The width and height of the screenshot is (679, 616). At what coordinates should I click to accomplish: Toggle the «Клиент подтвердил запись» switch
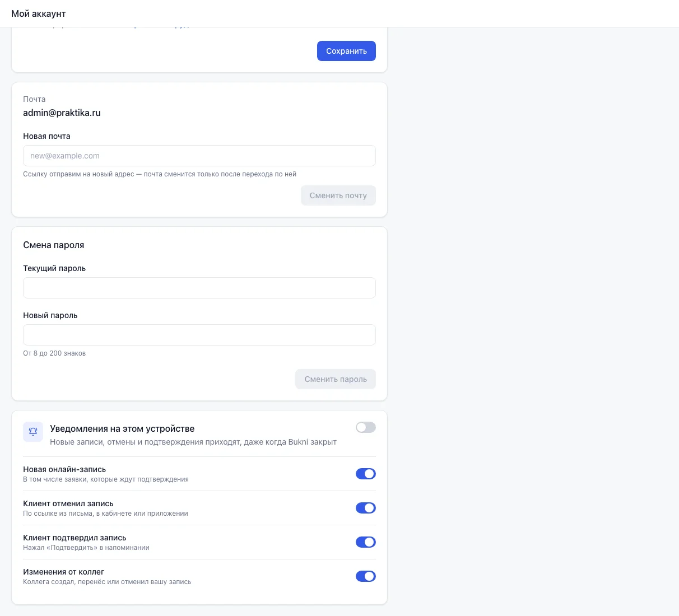click(366, 542)
